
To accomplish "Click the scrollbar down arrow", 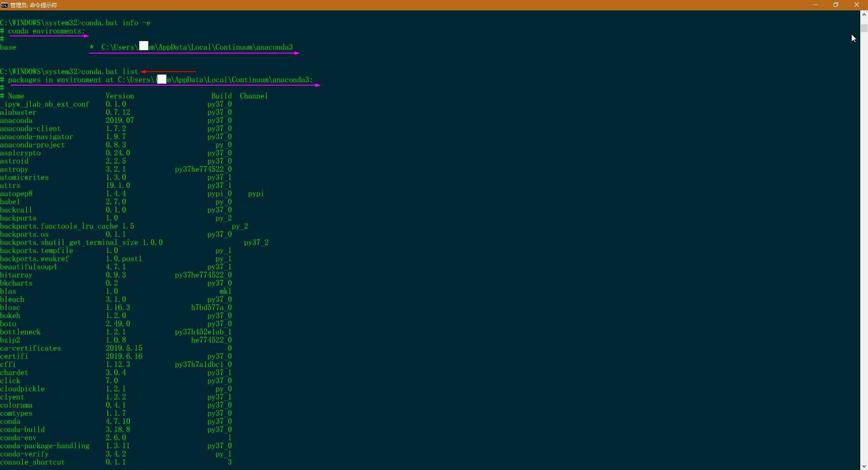I will pos(864,466).
